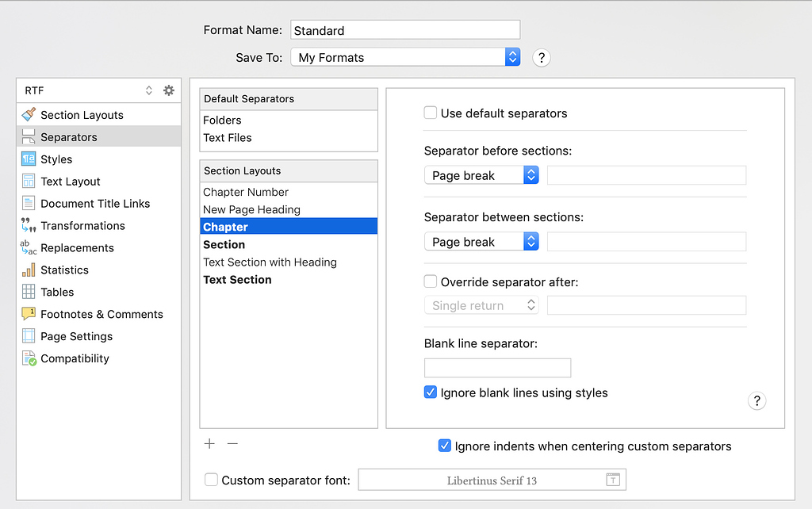Toggle Override separator after

pyautogui.click(x=430, y=281)
